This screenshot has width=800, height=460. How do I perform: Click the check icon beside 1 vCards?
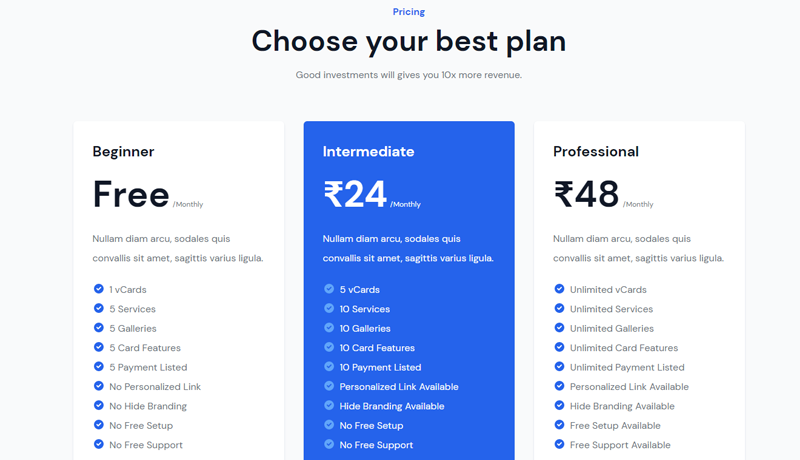99,289
